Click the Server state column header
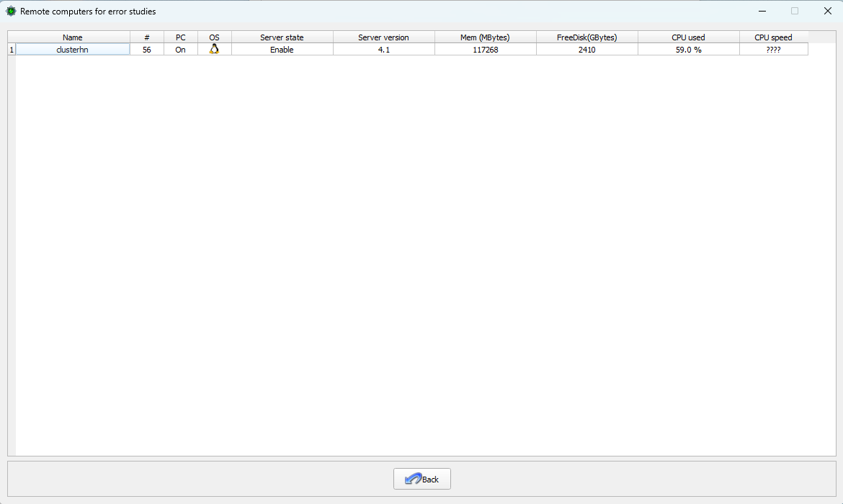843x504 pixels. pos(282,37)
